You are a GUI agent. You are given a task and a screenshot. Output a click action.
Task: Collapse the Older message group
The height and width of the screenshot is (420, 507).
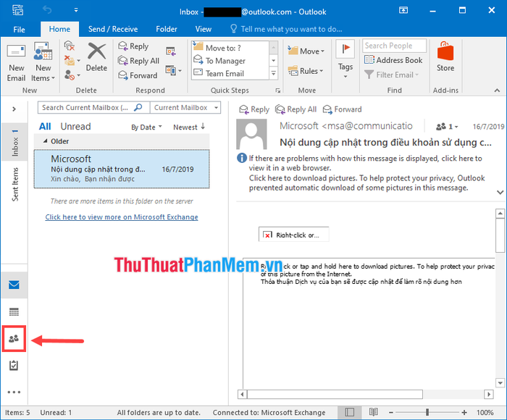click(x=46, y=141)
